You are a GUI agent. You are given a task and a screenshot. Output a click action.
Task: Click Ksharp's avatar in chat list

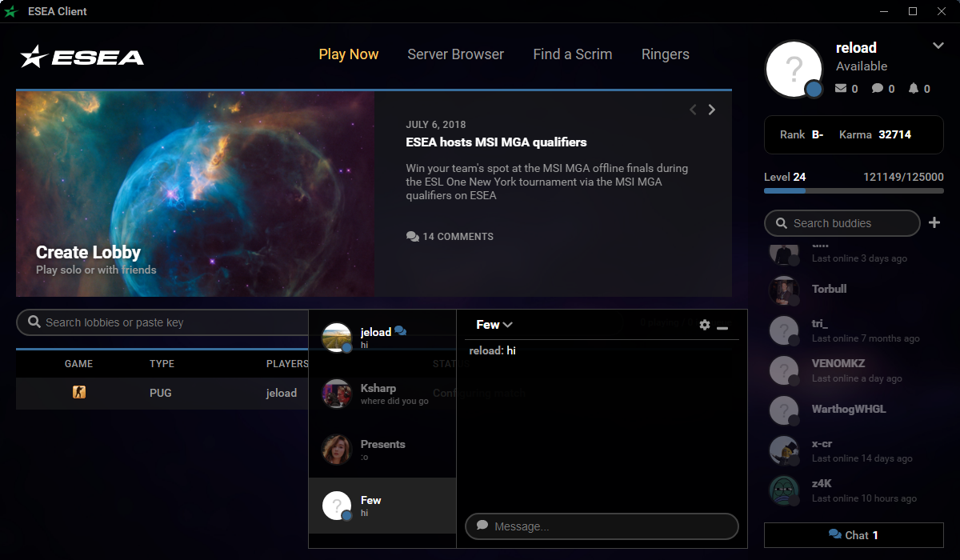(337, 394)
